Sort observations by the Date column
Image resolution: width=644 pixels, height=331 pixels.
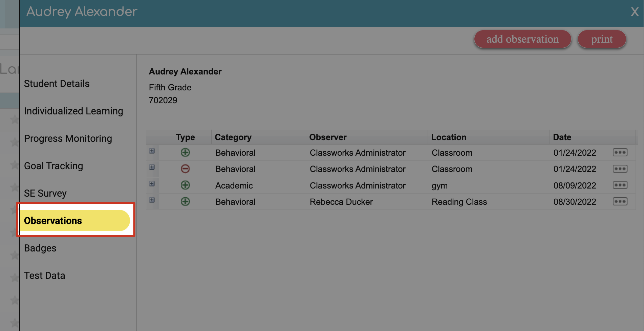562,137
